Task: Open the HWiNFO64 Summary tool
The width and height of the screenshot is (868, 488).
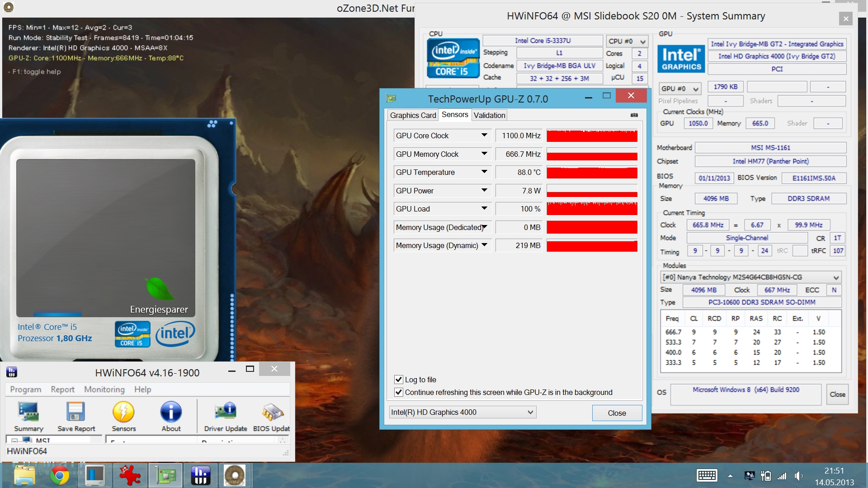Action: pos(28,417)
